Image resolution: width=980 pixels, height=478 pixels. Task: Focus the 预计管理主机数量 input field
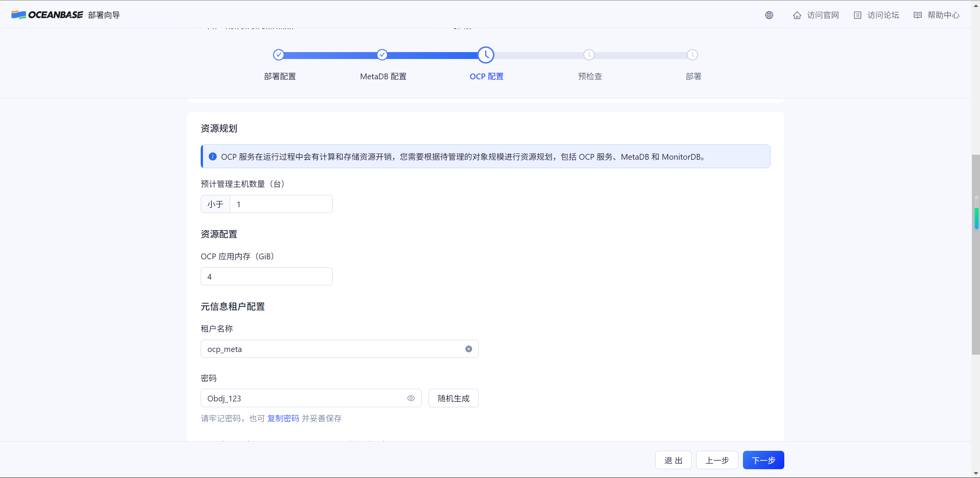click(x=281, y=204)
